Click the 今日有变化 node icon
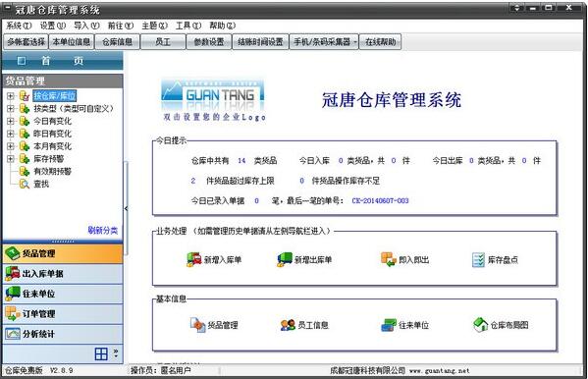The width and height of the screenshot is (588, 379). click(25, 121)
